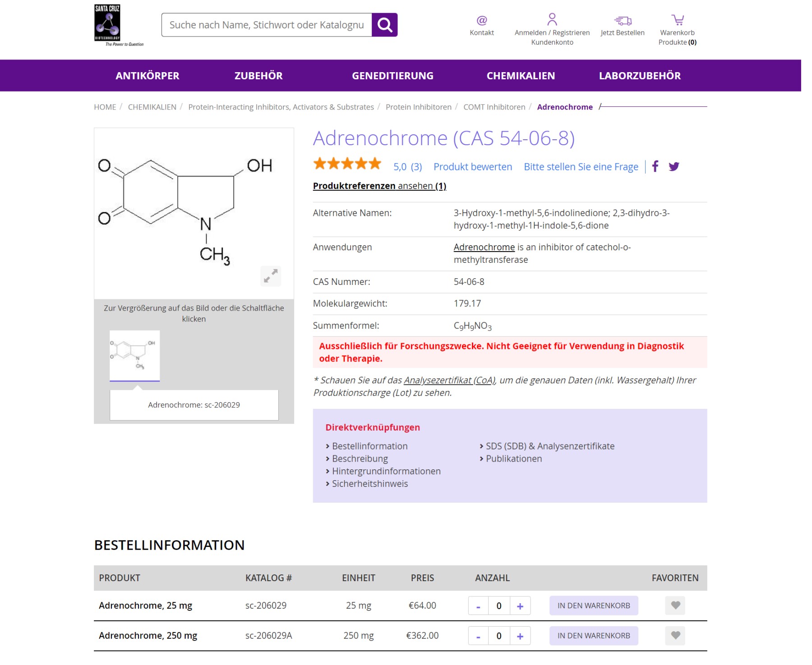Decrease quantity for Adrenochrome 250 mg
The image size is (812, 665).
[x=478, y=636]
